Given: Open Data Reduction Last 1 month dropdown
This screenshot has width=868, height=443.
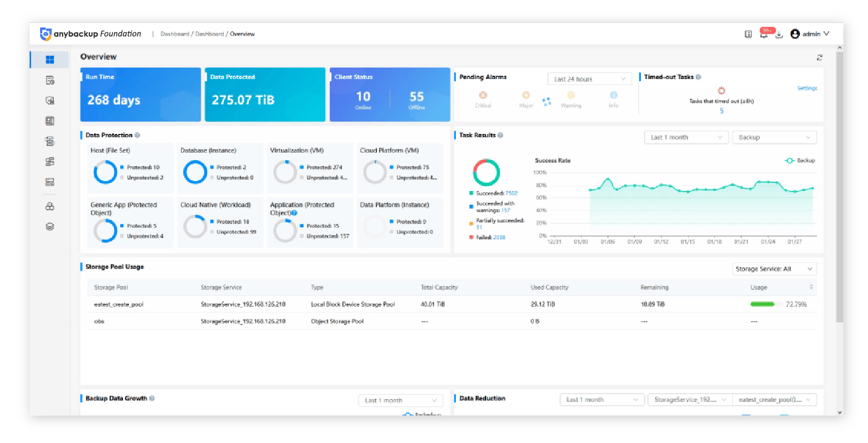Looking at the screenshot, I should 602,400.
